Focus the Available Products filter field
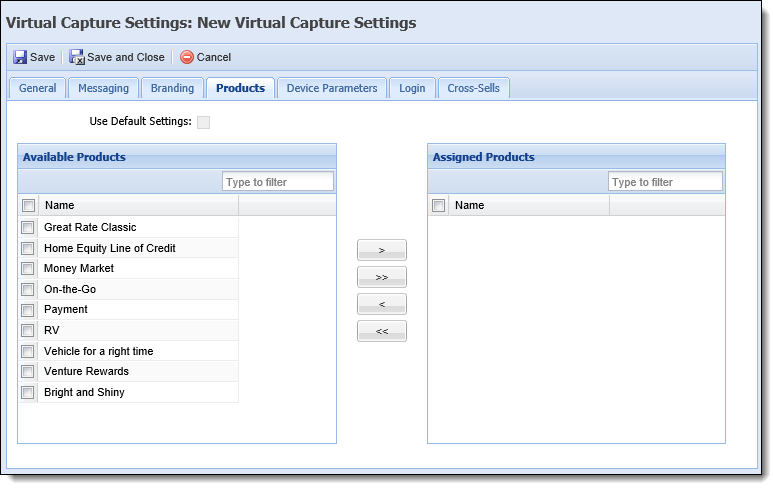 pos(278,182)
